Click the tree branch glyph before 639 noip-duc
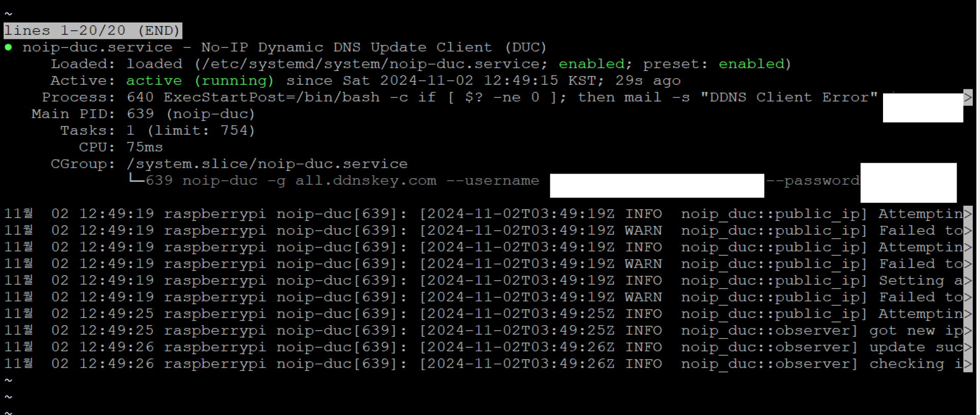Viewport: 980px width, 415px height. (x=135, y=179)
